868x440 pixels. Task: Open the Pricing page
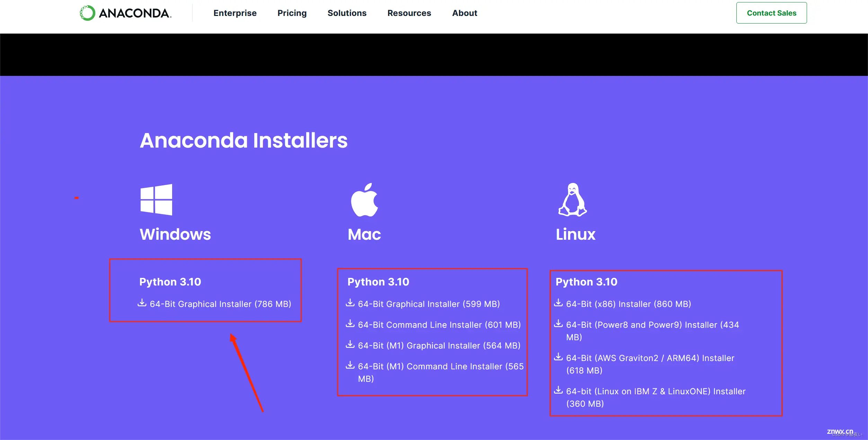pyautogui.click(x=292, y=13)
